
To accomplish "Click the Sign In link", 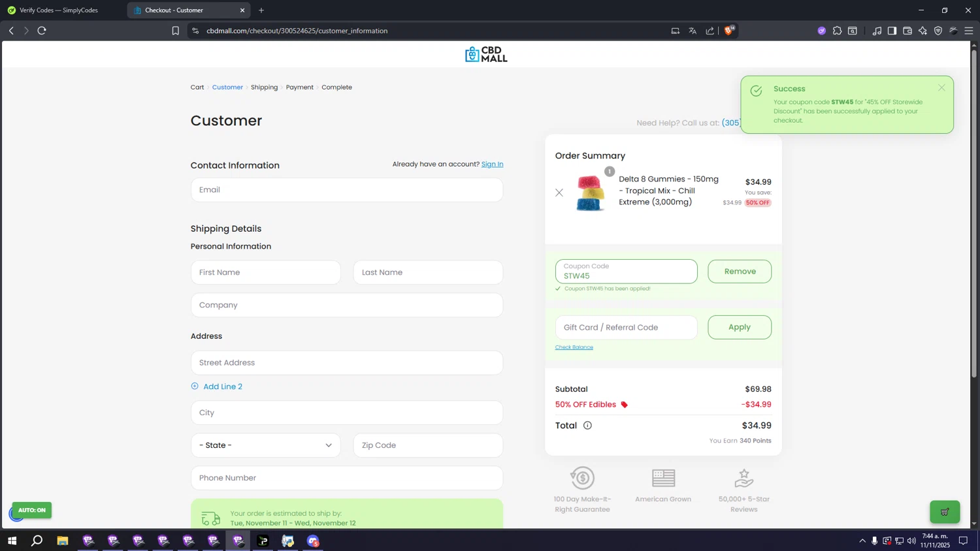I will click(x=493, y=164).
